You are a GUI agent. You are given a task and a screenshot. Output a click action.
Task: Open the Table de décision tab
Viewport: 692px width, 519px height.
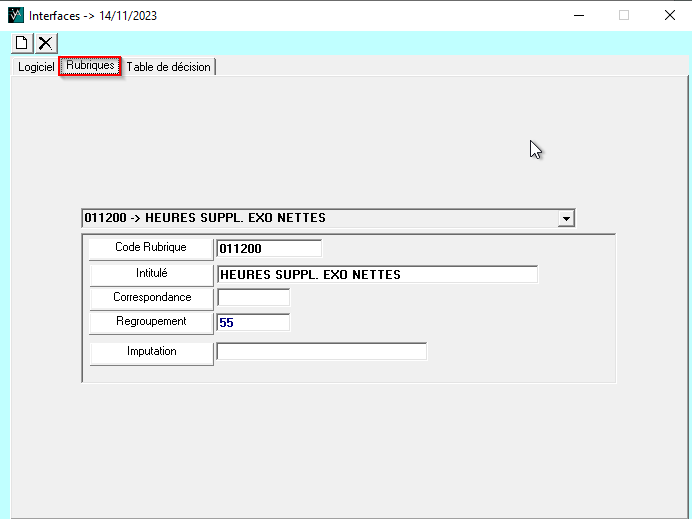168,67
